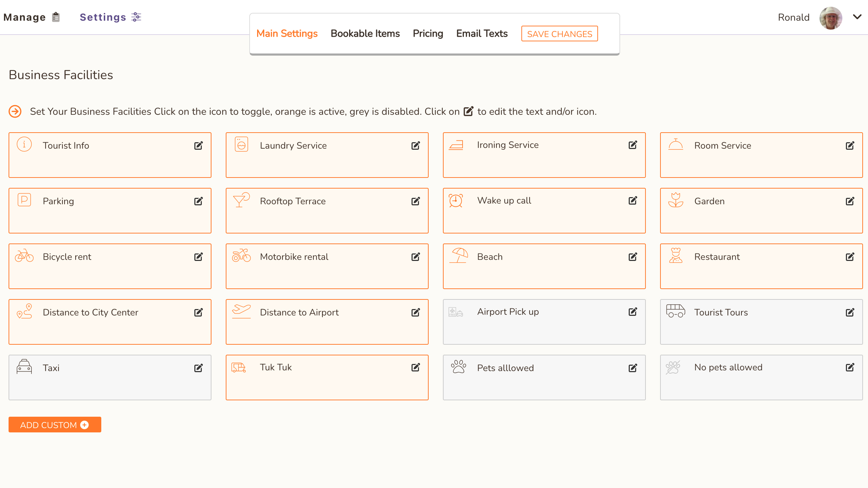This screenshot has height=488, width=868.
Task: Activate the Pets allowed paw icon
Action: (x=459, y=366)
